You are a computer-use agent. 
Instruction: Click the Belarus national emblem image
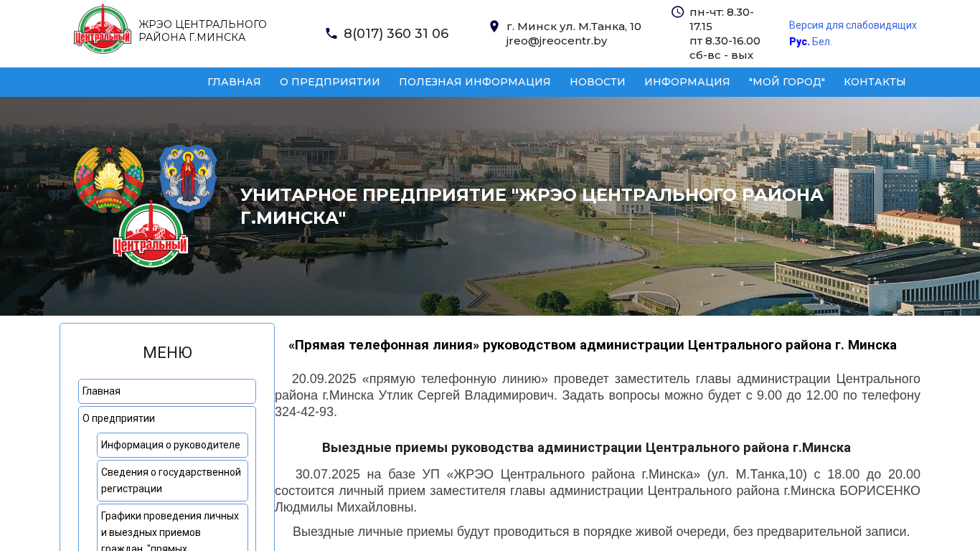(109, 178)
